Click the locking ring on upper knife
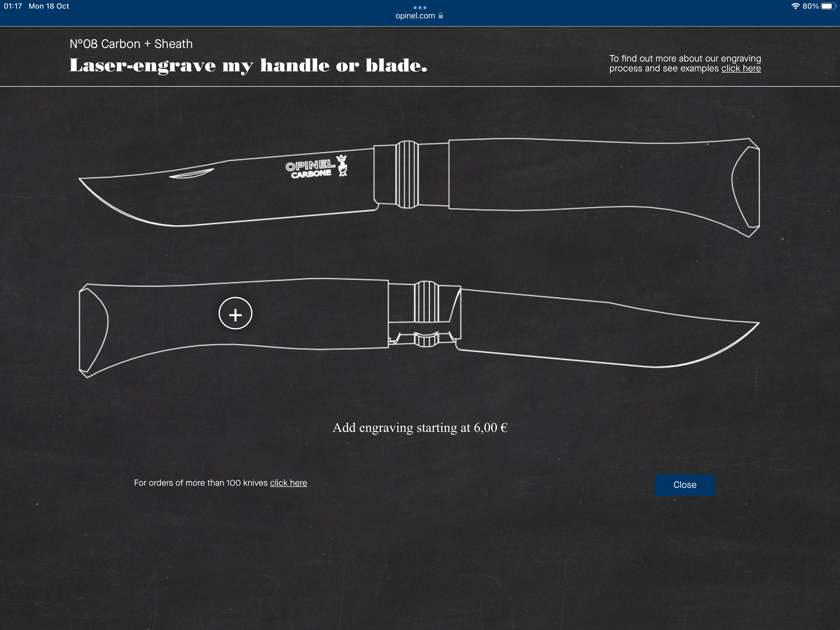 pos(407,174)
